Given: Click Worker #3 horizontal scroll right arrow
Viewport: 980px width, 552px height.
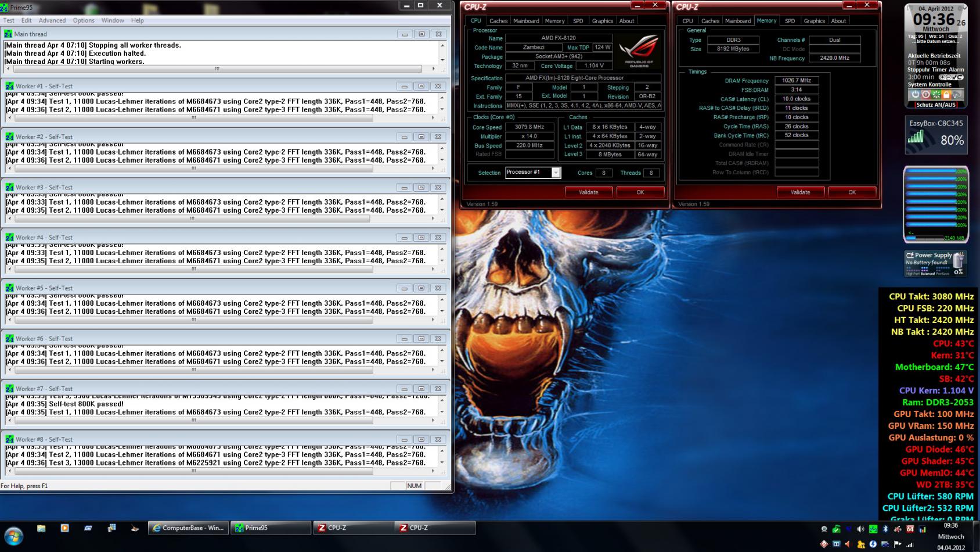Looking at the screenshot, I should (x=433, y=218).
